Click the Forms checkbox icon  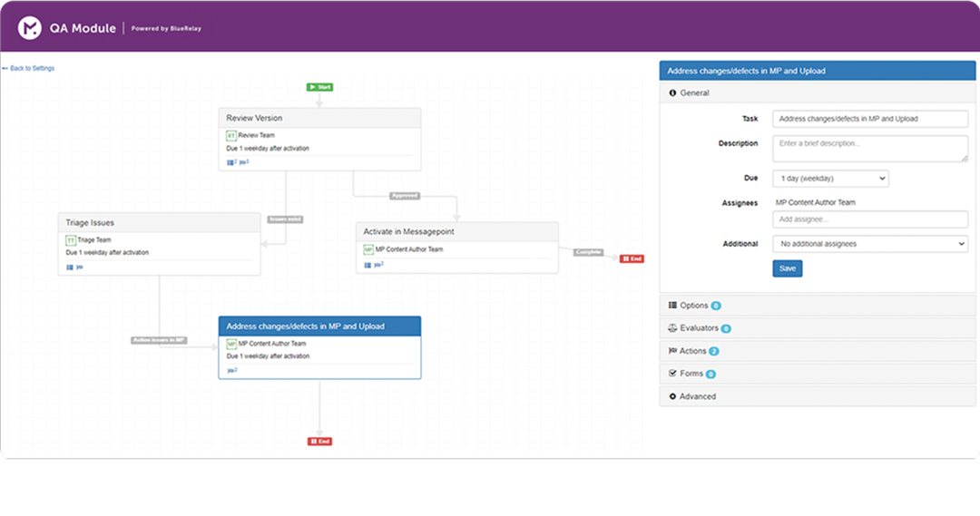pyautogui.click(x=672, y=373)
